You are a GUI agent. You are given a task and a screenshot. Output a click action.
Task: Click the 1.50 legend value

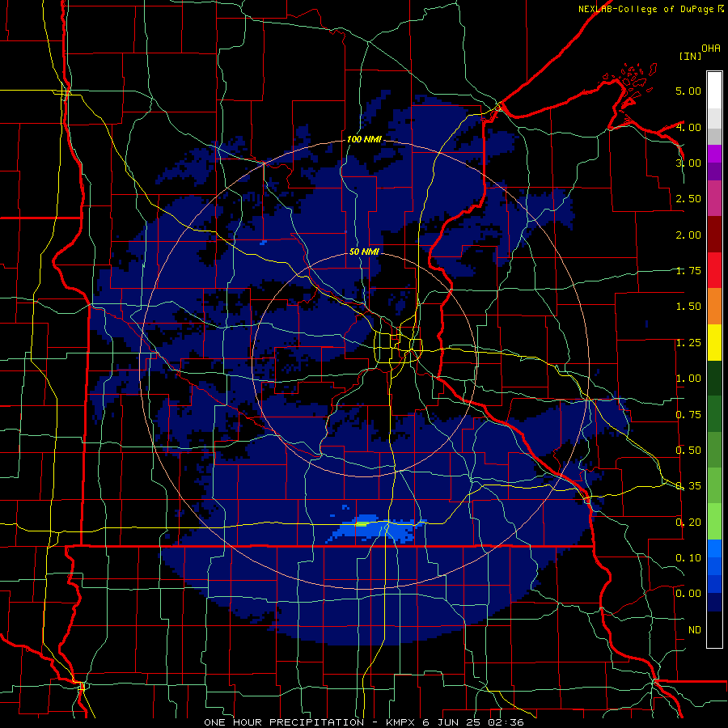(688, 307)
